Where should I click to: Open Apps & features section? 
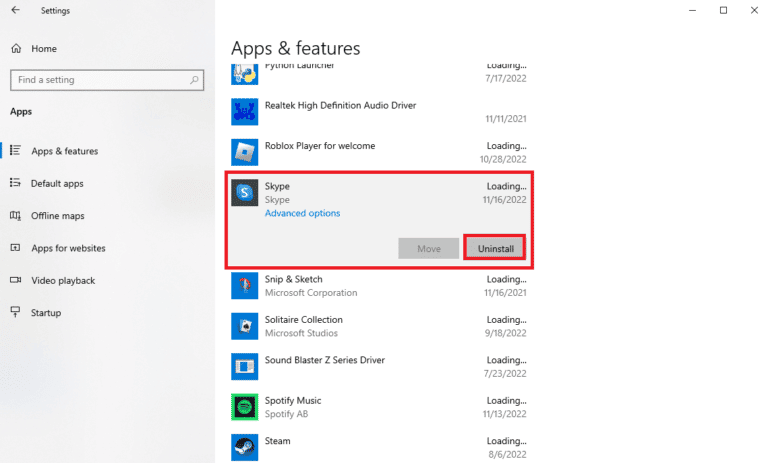pyautogui.click(x=65, y=151)
